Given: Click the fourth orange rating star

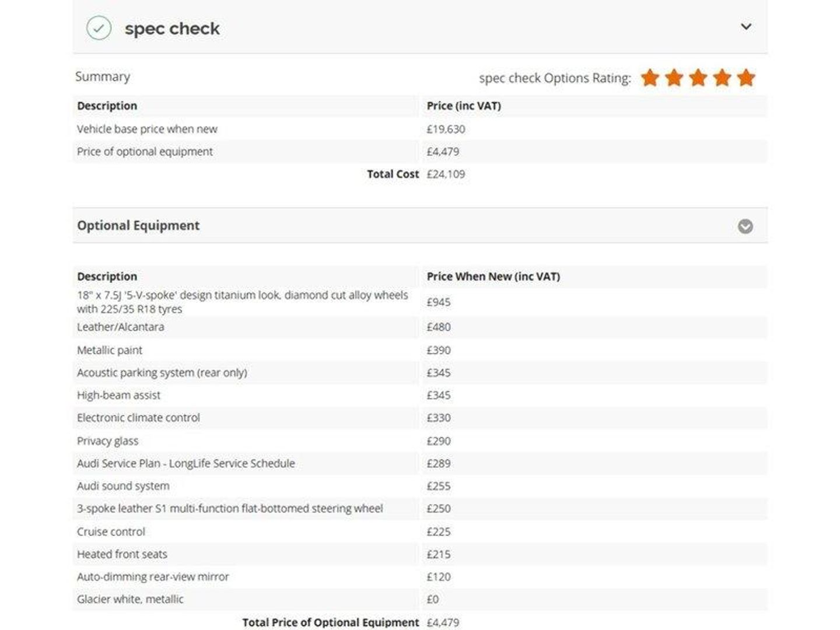Looking at the screenshot, I should pyautogui.click(x=722, y=78).
